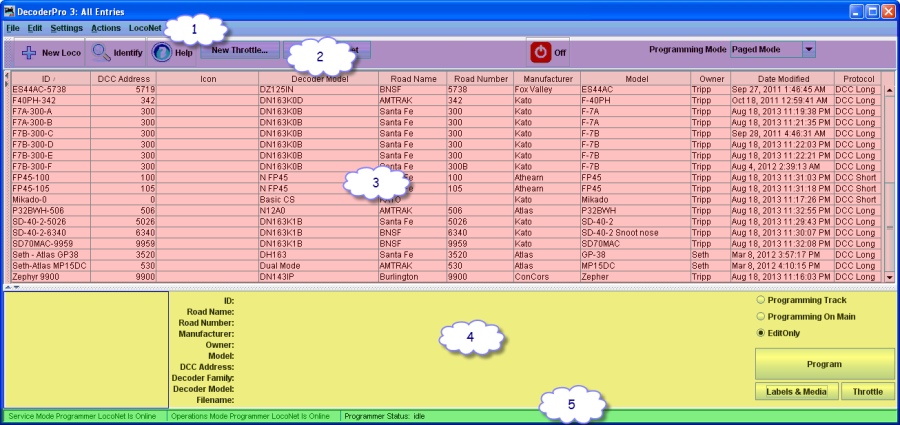Click the New Loco plus icon
This screenshot has height=425, width=900.
point(28,51)
